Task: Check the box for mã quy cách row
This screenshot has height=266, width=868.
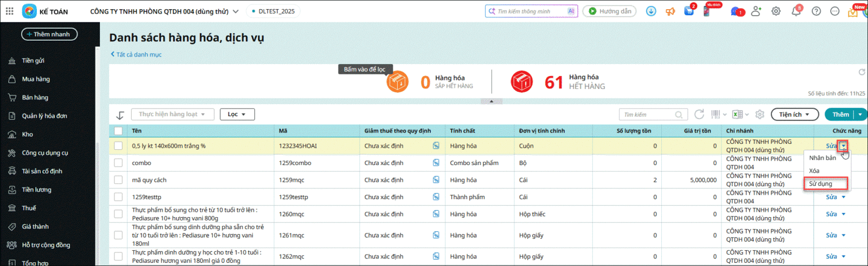Action: tap(118, 180)
